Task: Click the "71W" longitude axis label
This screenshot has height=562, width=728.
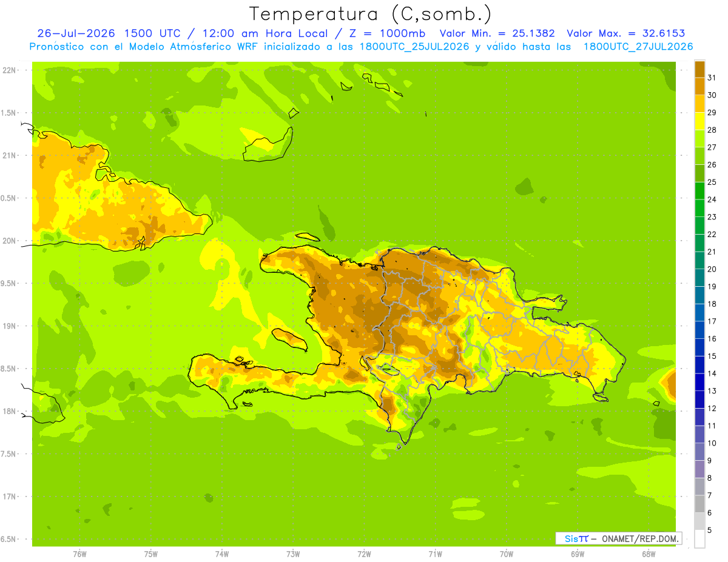Action: click(435, 554)
